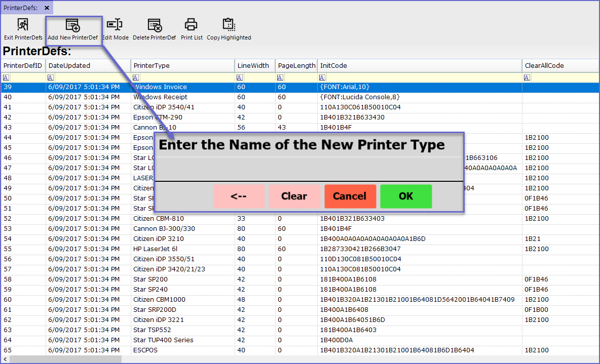Select the Windows Receipt row
The width and height of the screenshot is (600, 364).
pos(160,97)
